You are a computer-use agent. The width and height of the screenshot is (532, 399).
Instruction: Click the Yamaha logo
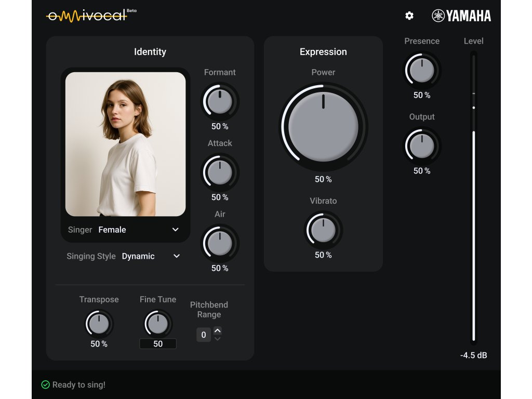point(461,16)
